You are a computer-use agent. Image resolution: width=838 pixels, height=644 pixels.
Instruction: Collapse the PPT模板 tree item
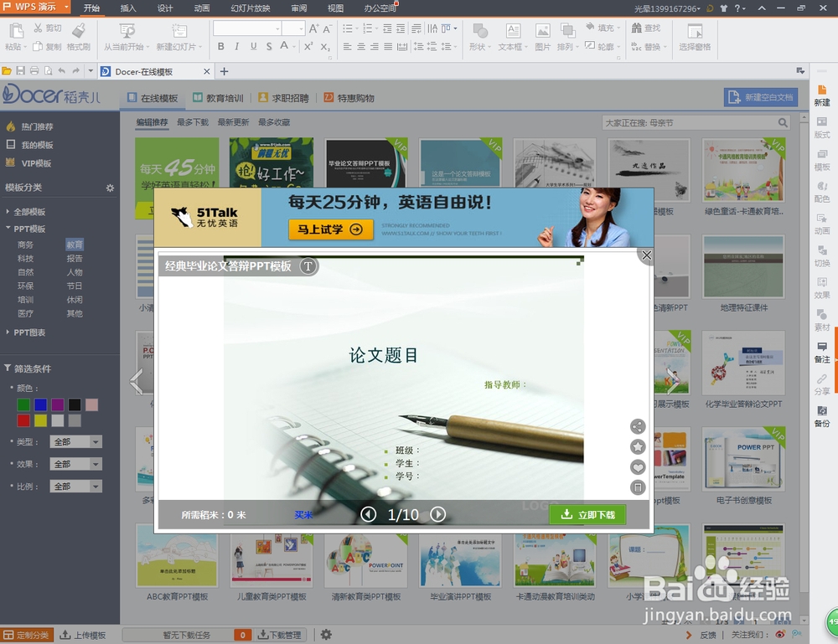pos(8,228)
